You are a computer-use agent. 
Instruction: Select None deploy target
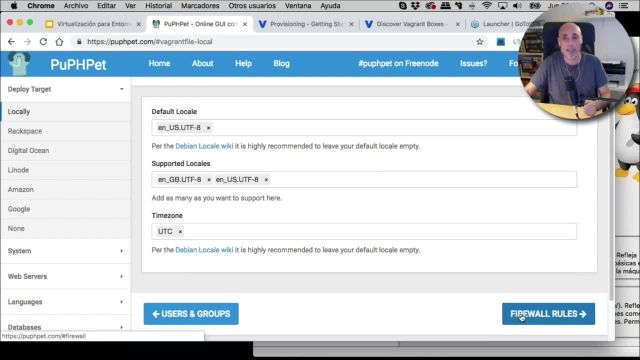65,229
